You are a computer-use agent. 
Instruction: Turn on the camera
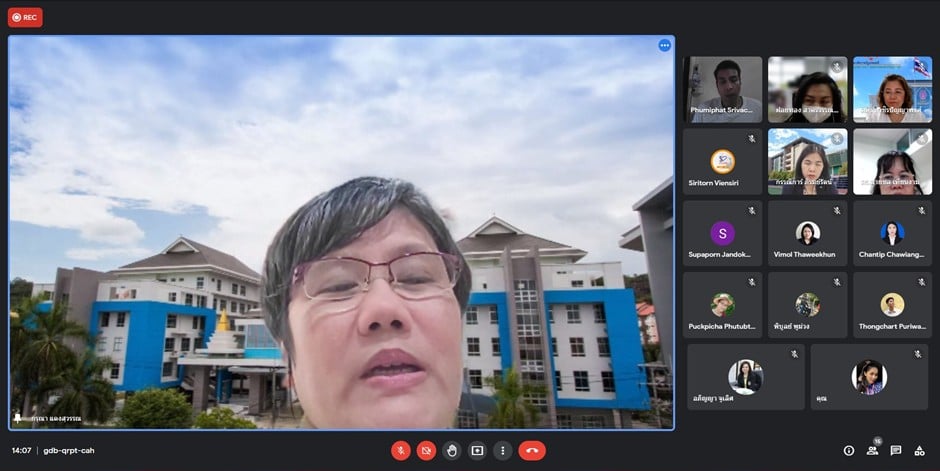tap(426, 450)
